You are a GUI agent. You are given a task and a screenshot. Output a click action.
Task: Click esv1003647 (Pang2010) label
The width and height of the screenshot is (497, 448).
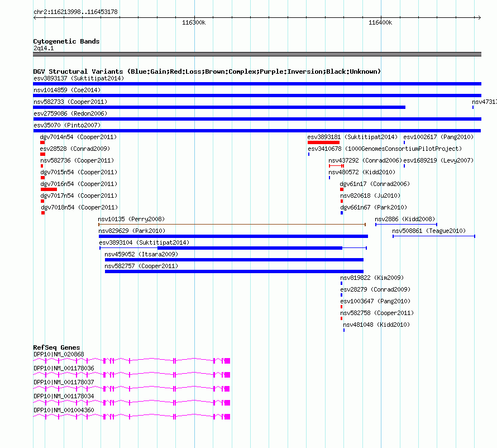click(x=375, y=301)
